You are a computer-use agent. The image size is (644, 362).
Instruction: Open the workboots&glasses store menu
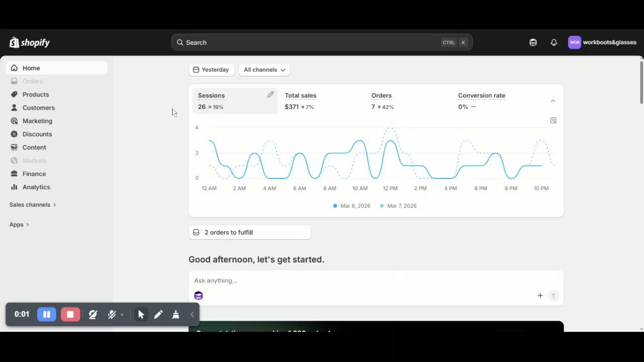602,42
